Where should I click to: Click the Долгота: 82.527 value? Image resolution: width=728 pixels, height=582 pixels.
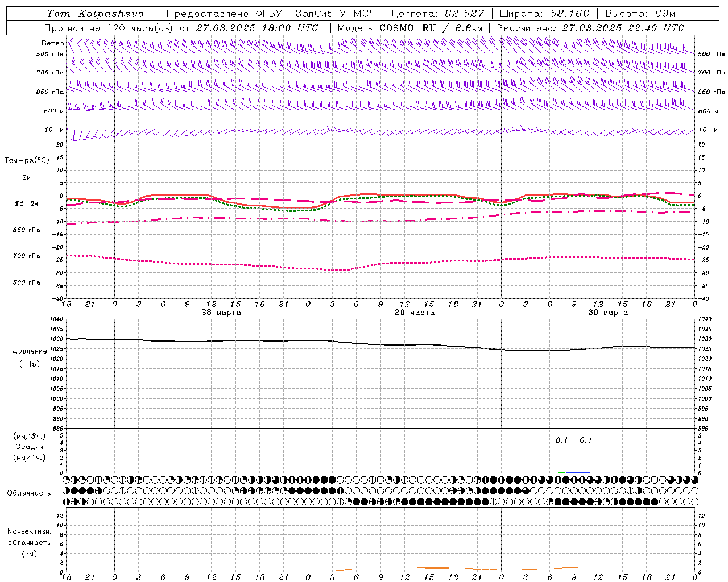click(x=437, y=14)
